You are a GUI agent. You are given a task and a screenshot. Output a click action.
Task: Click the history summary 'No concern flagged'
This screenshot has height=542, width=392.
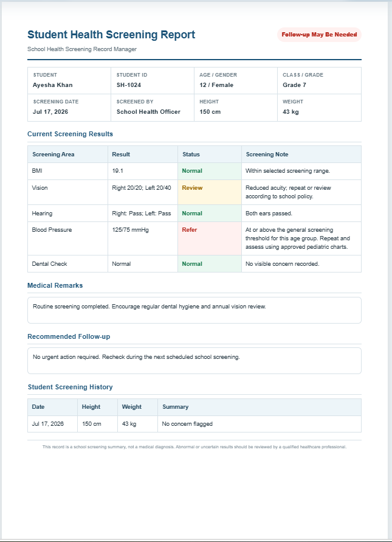click(187, 424)
